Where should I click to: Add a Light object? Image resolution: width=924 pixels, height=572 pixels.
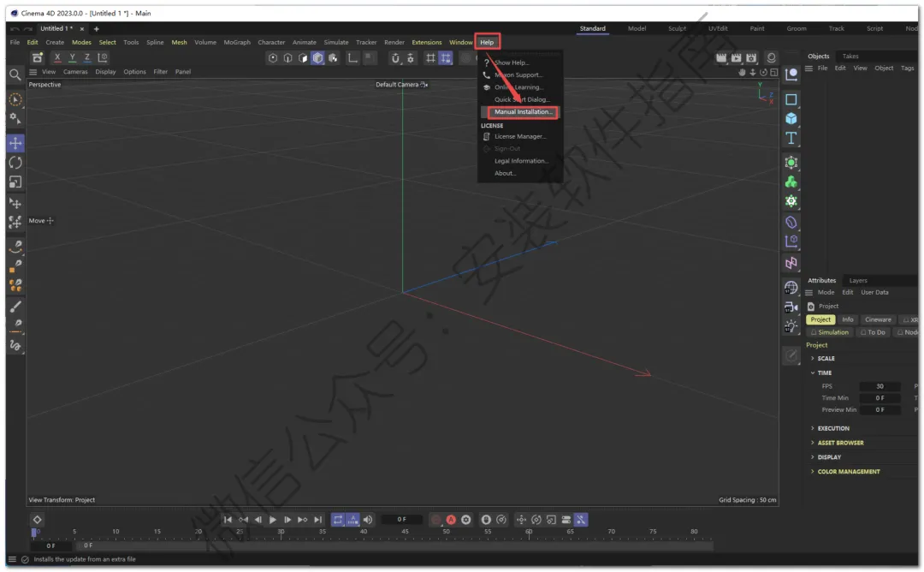[x=791, y=326]
